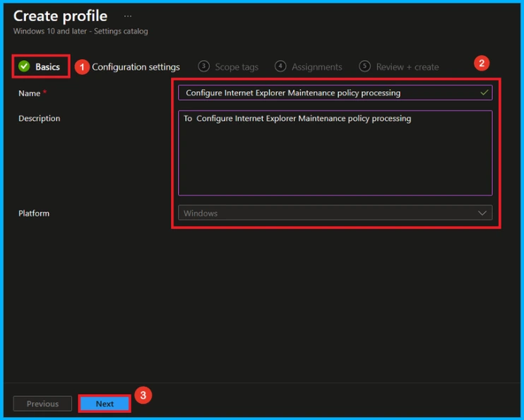Image resolution: width=524 pixels, height=420 pixels.
Task: Click the validation checkmark in Name field
Action: (484, 92)
